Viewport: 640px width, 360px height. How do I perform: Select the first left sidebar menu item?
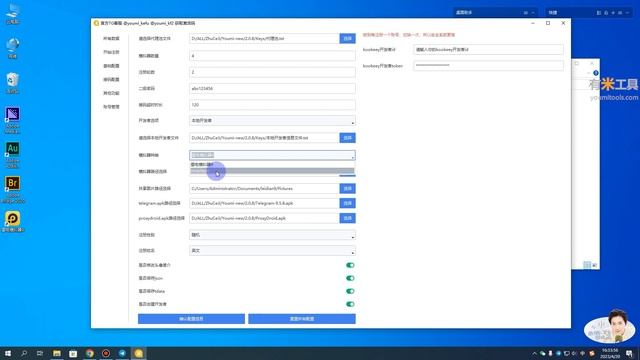[111, 38]
